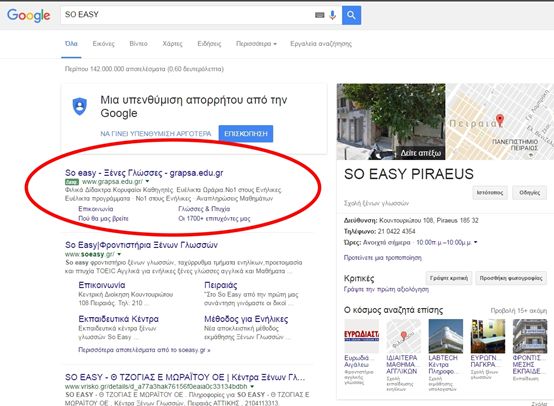Click the red map pin in Piraeus

[x=499, y=120]
